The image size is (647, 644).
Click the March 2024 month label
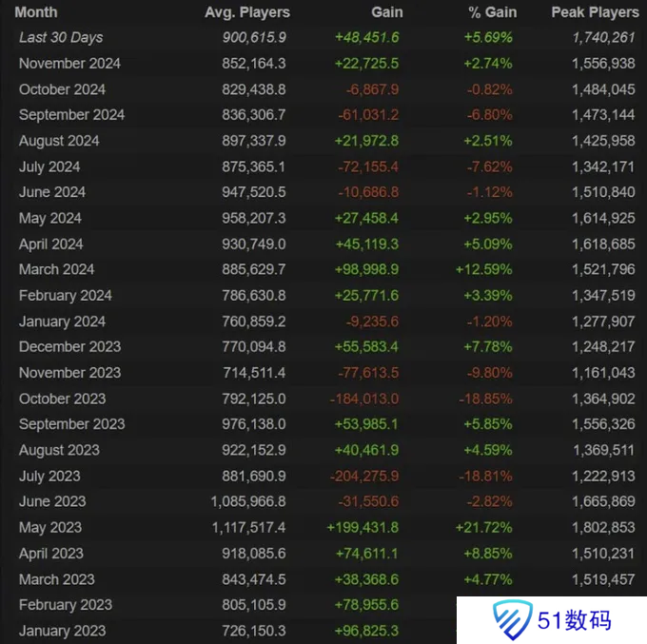(x=56, y=269)
